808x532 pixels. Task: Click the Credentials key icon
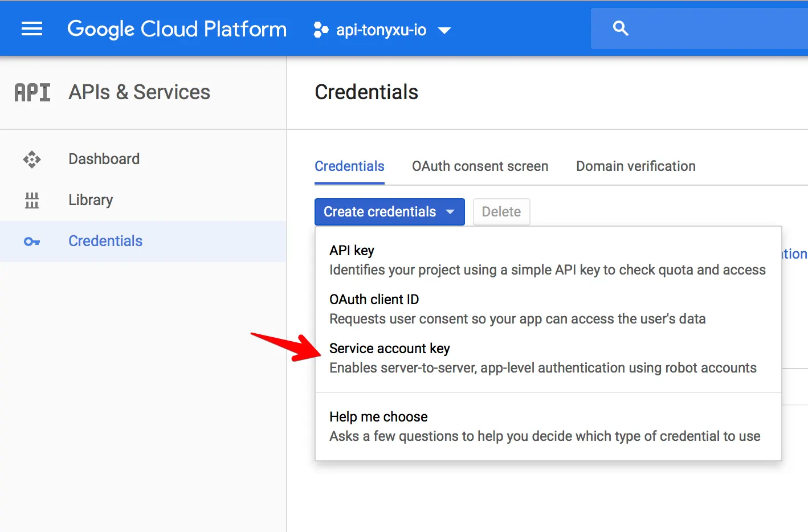pyautogui.click(x=32, y=242)
